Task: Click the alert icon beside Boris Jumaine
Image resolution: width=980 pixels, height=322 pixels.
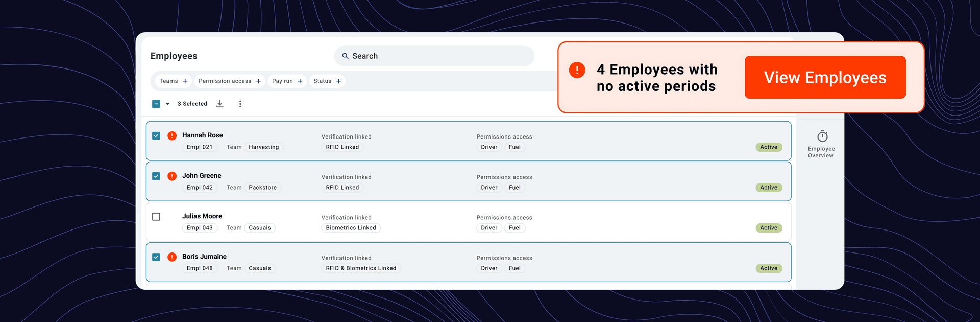Action: 172,257
